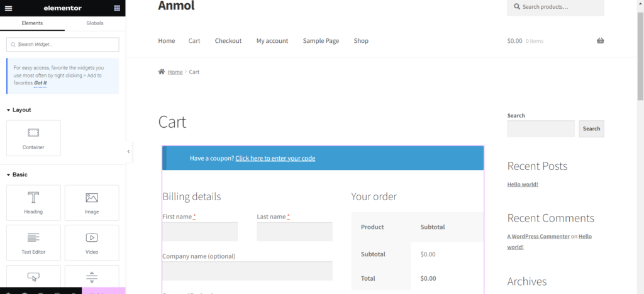The width and height of the screenshot is (644, 294).
Task: Click the Home breadcrumb link
Action: click(175, 72)
